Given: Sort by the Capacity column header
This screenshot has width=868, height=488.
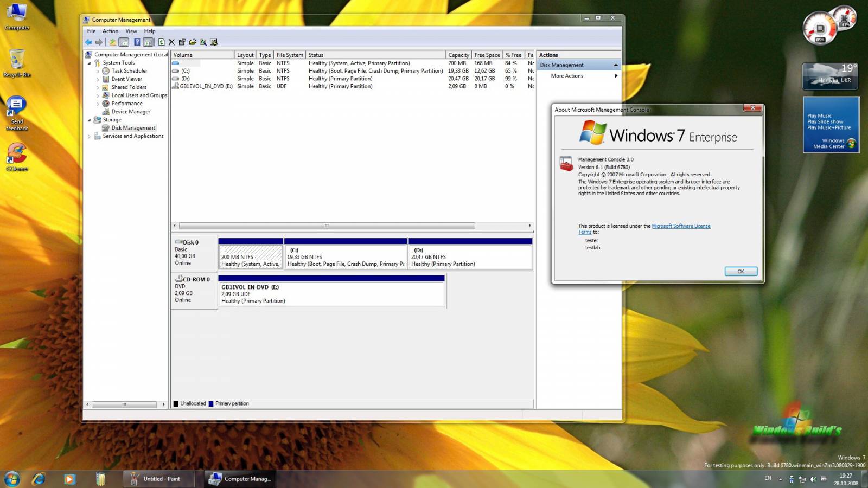Looking at the screenshot, I should [458, 55].
